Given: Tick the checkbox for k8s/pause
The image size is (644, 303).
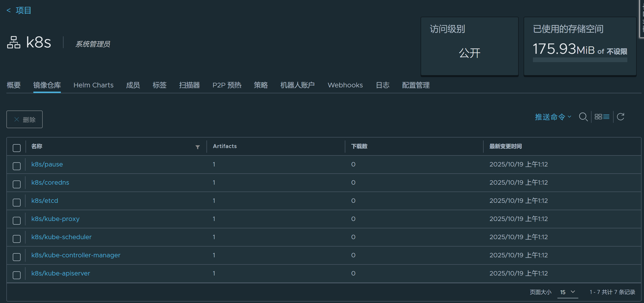Looking at the screenshot, I should click(x=17, y=166).
